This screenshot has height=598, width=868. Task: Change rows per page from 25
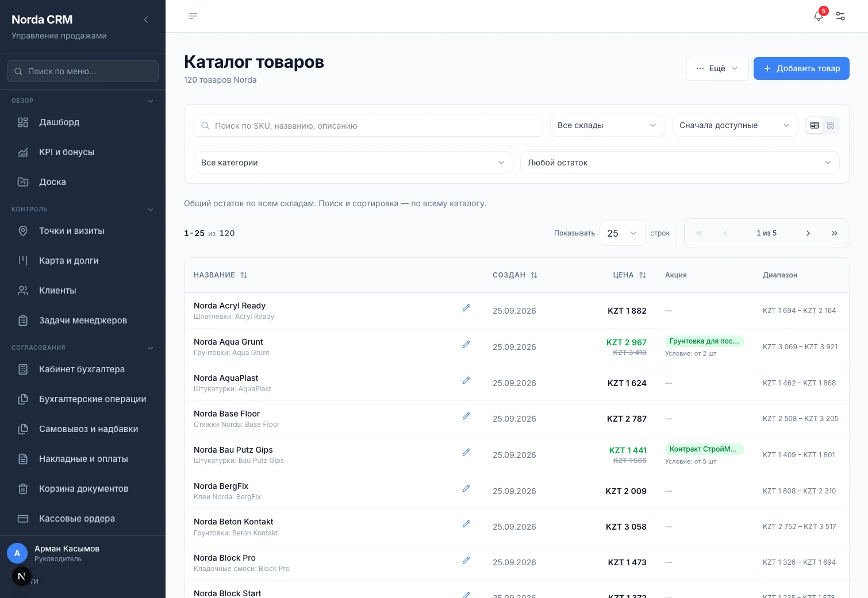tap(623, 233)
